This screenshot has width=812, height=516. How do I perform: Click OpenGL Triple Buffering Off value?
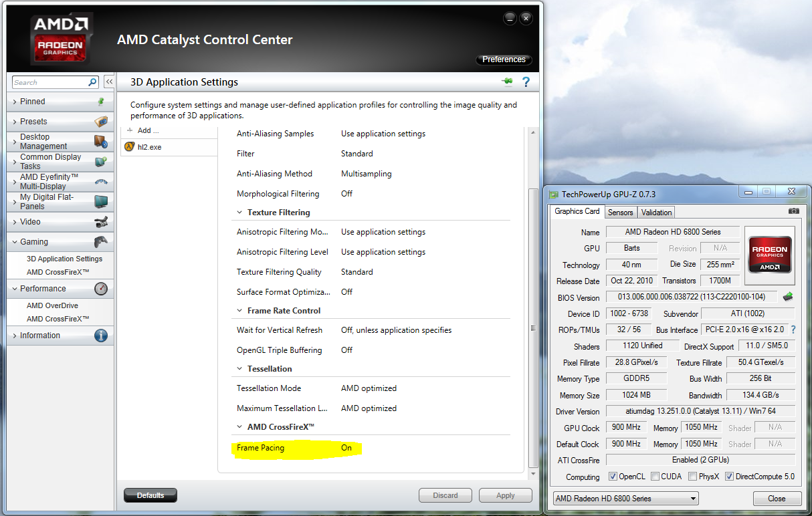point(346,350)
